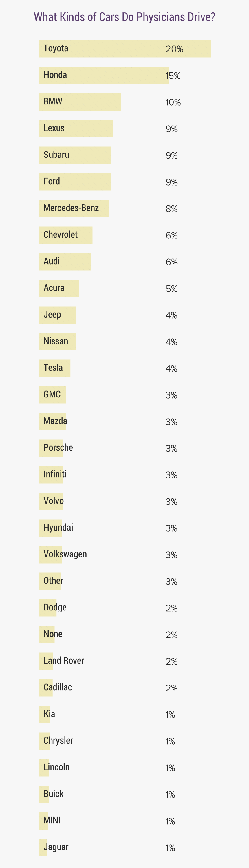Click the Lexus label
Image resolution: width=249 pixels, height=868 pixels.
click(54, 128)
